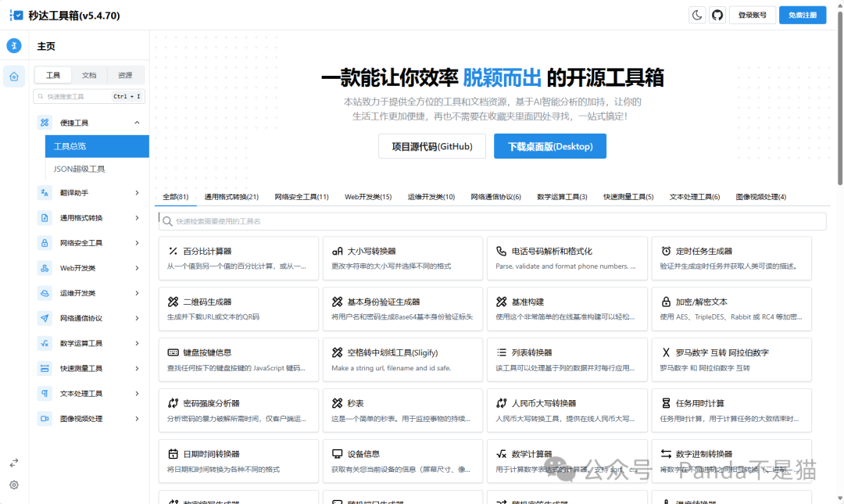The width and height of the screenshot is (844, 504).
Task: Open the JSON超级工具 sidebar item
Action: pos(97,169)
